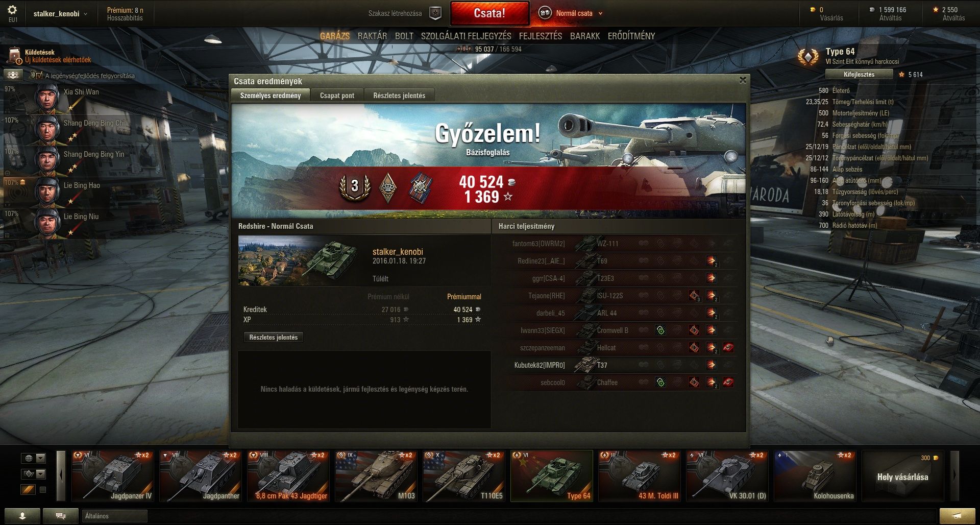Image resolution: width=980 pixels, height=525 pixels.
Task: Click Részletes jelentés button below credits
Action: (274, 338)
